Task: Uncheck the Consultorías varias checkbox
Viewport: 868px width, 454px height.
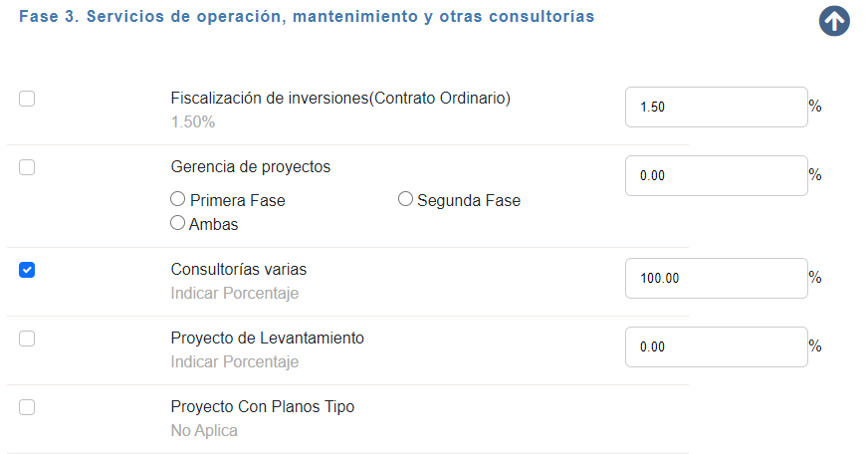Action: (x=27, y=270)
